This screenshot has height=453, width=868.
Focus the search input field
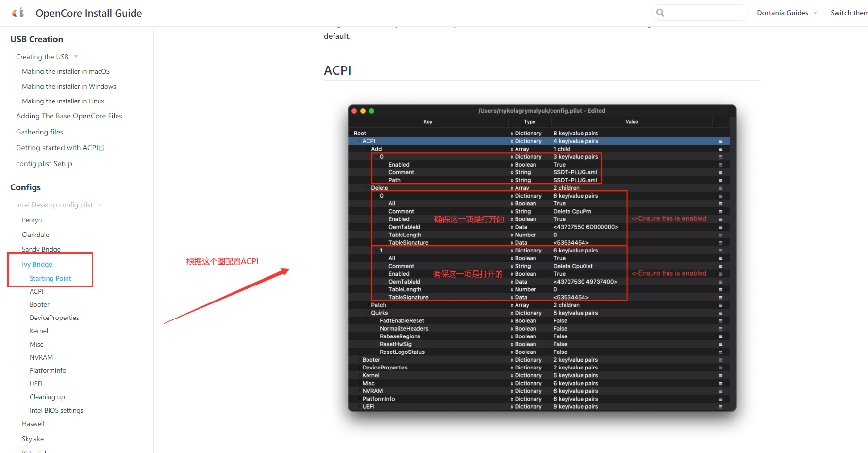click(x=700, y=13)
